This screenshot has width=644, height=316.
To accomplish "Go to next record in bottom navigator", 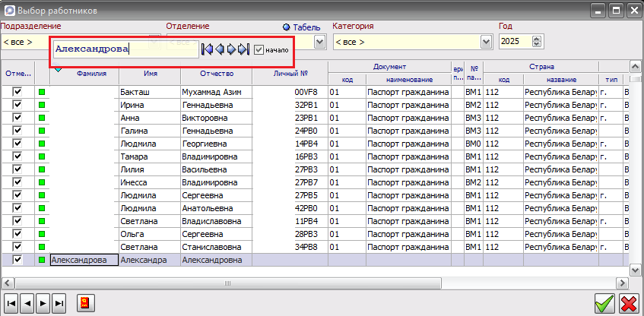I will click(43, 302).
